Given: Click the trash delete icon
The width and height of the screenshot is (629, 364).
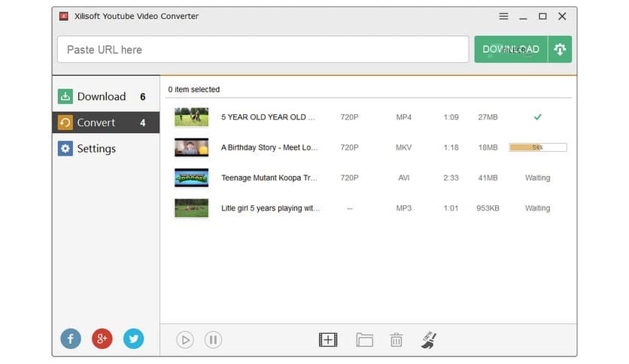Looking at the screenshot, I should point(397,340).
